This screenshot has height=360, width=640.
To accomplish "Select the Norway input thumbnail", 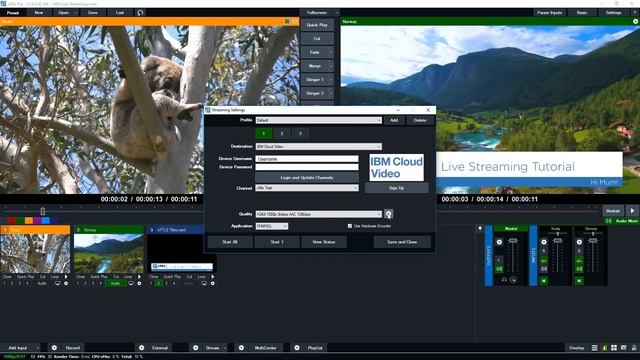I will 109,253.
